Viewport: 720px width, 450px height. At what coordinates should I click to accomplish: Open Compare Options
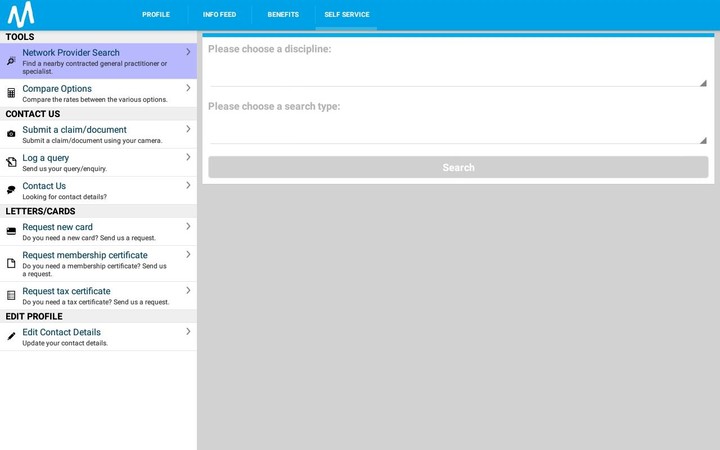coord(98,93)
